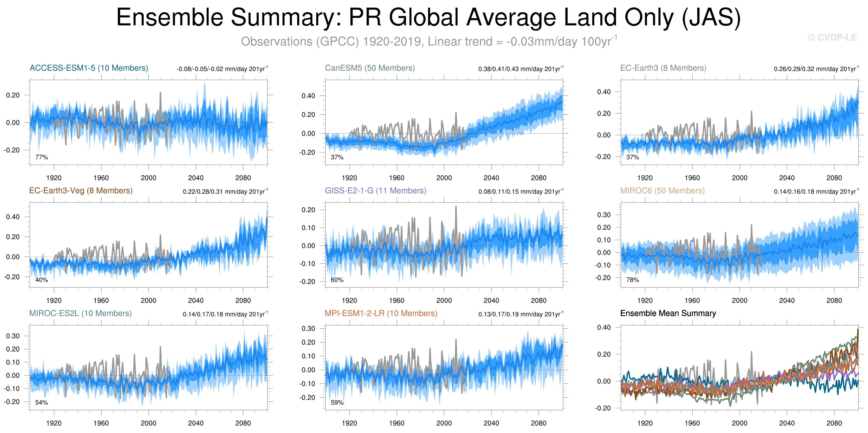Screen dimensions: 868x433
Task: Click the 54% label in MIROC-ES2L plot
Action: click(x=41, y=403)
